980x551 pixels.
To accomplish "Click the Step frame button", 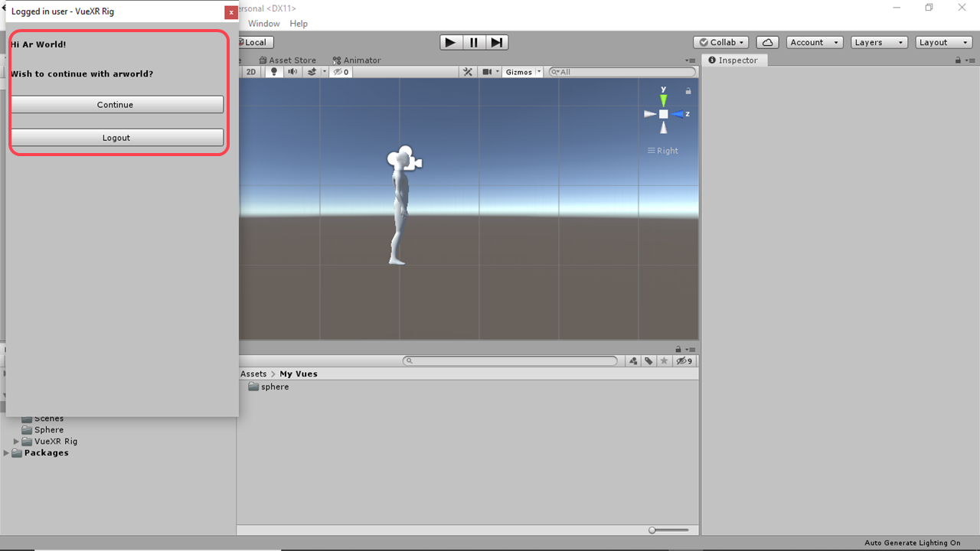I will coord(497,43).
